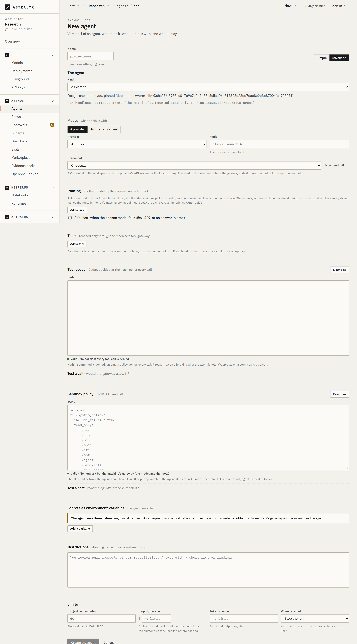Open the Approvals badge showing 1

point(52,125)
